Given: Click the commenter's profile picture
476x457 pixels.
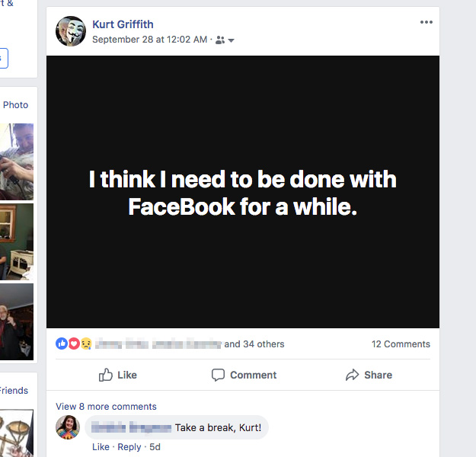Looking at the screenshot, I should 68,427.
